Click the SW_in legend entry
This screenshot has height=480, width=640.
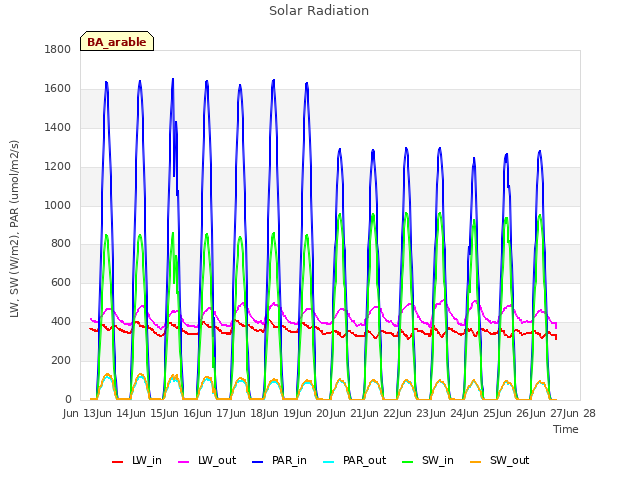point(428,461)
